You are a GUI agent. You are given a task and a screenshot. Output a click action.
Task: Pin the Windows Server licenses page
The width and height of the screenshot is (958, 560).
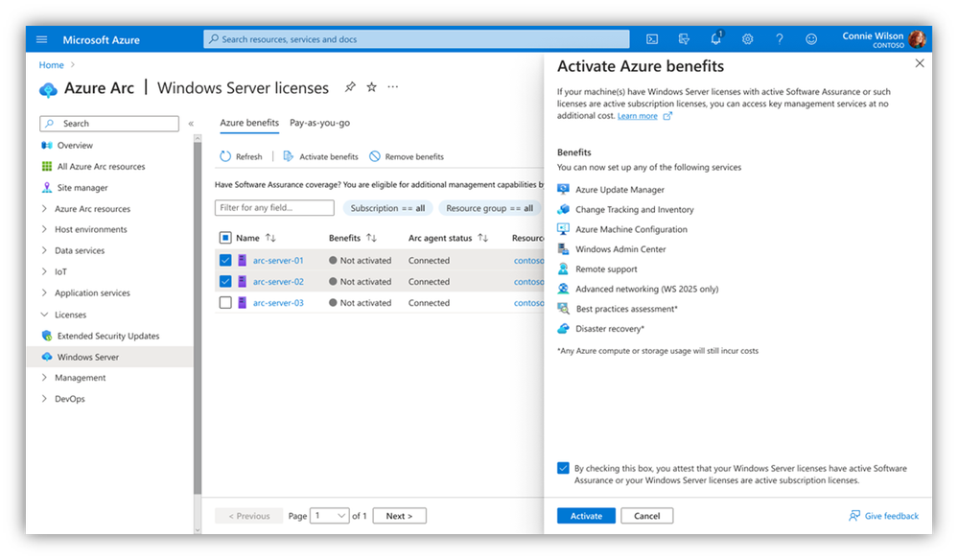[x=349, y=87]
